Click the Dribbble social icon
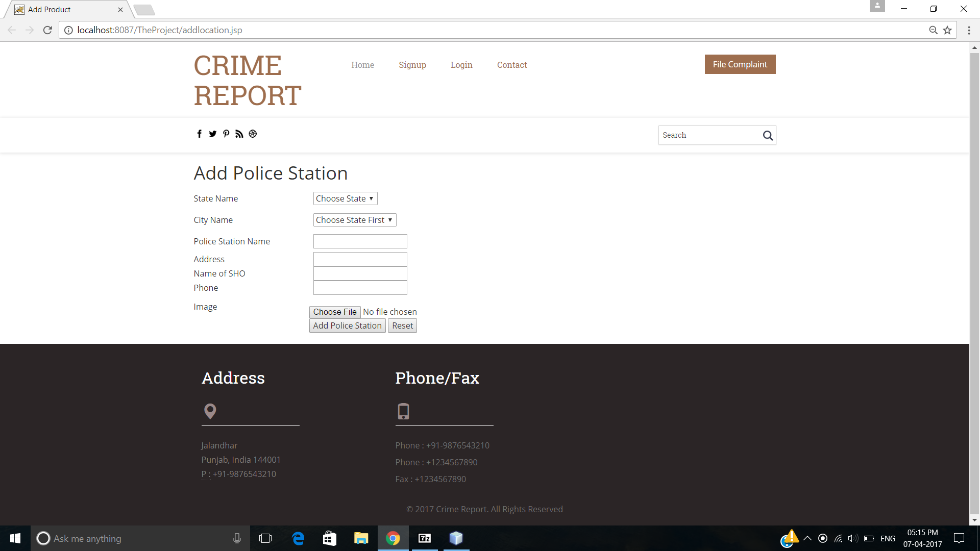This screenshot has height=551, width=980. click(253, 134)
